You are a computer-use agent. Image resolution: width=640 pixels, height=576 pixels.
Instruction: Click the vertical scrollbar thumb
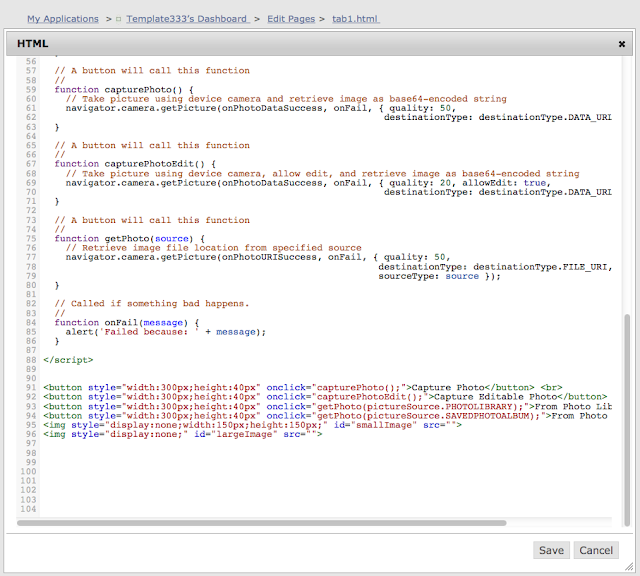coord(627,420)
